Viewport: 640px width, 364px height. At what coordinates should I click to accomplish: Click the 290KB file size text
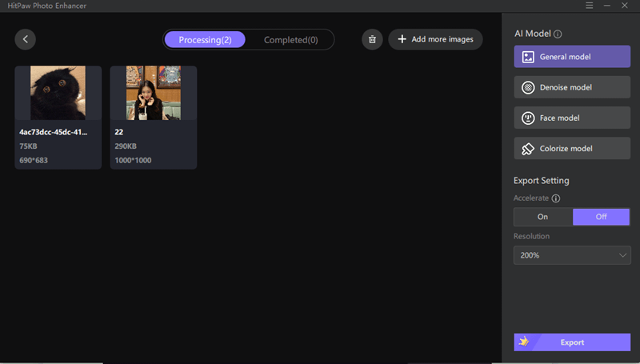click(126, 146)
